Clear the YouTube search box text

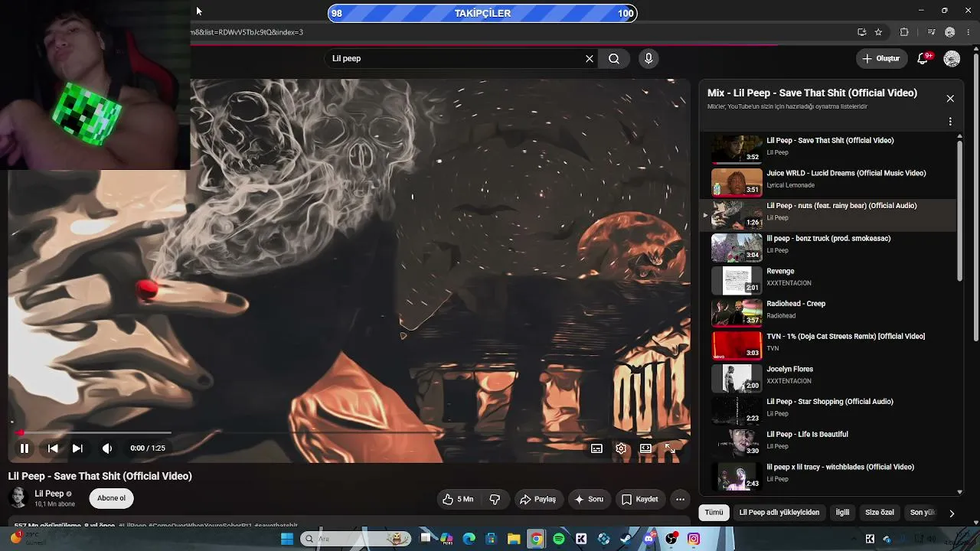coord(590,58)
